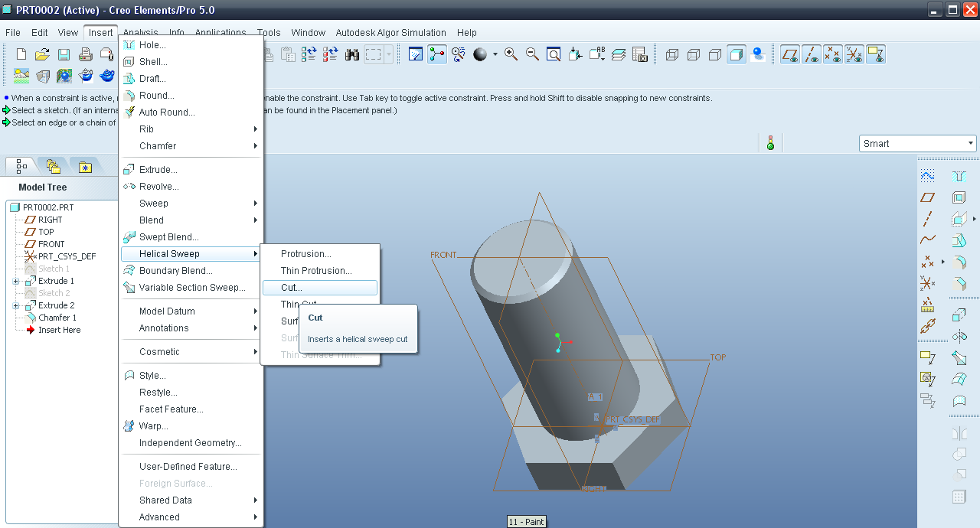Select the Chamfer tool in the right toolbar
The image size is (980, 528).
(959, 283)
